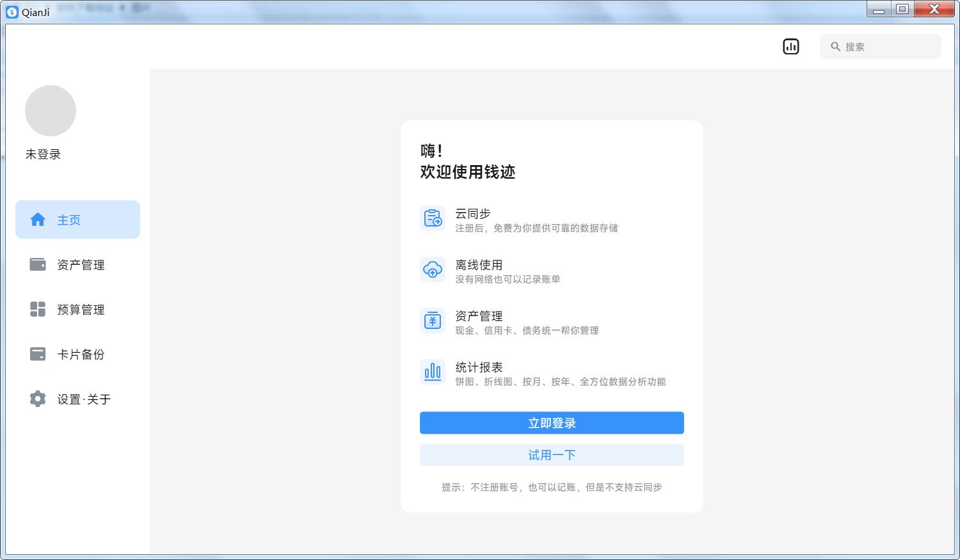Click the magnifier icon in the search box
The width and height of the screenshot is (960, 560).
(835, 47)
